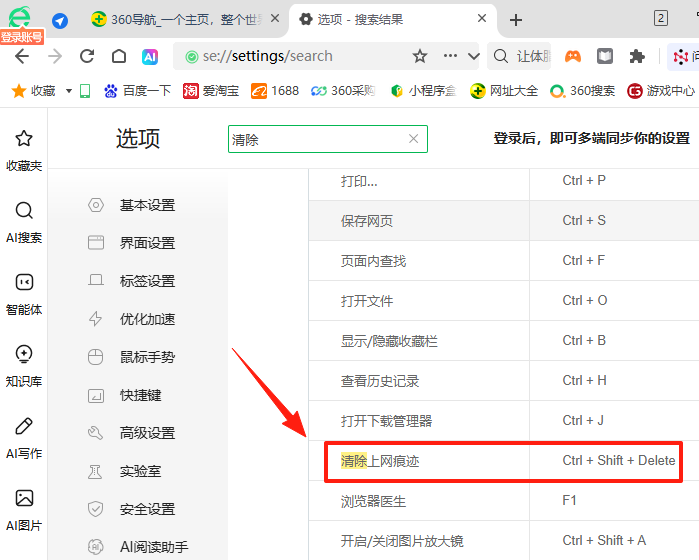Click the settings search field containing 清除
The image size is (699, 560).
point(328,139)
